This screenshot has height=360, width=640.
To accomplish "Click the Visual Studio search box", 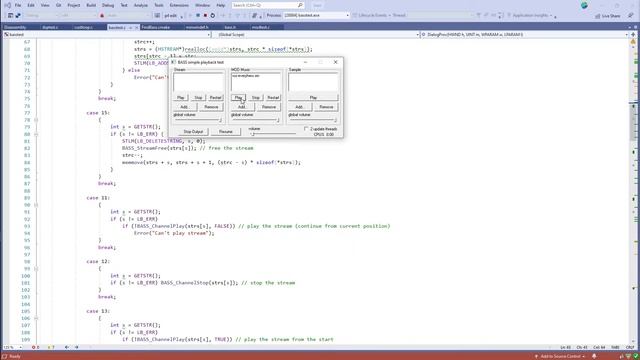I will click(268, 5).
